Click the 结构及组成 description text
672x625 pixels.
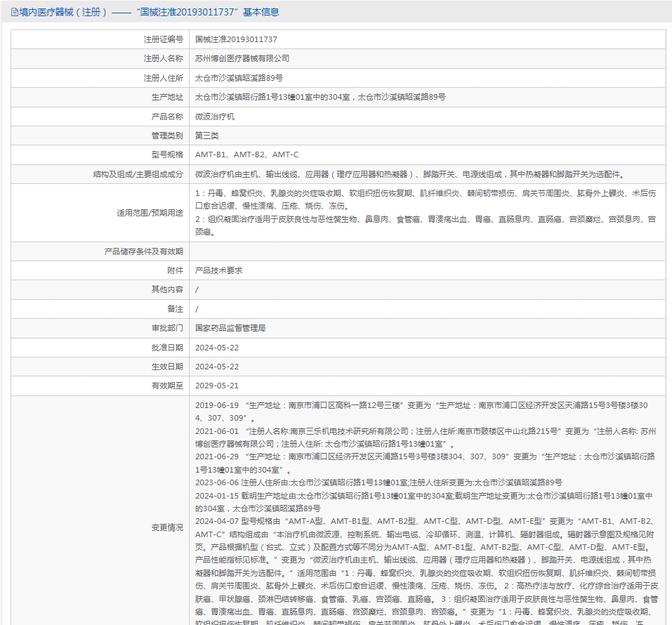click(x=411, y=174)
